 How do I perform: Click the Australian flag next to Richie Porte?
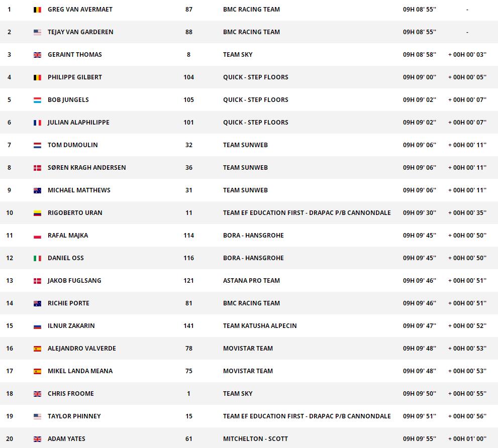[x=37, y=303]
